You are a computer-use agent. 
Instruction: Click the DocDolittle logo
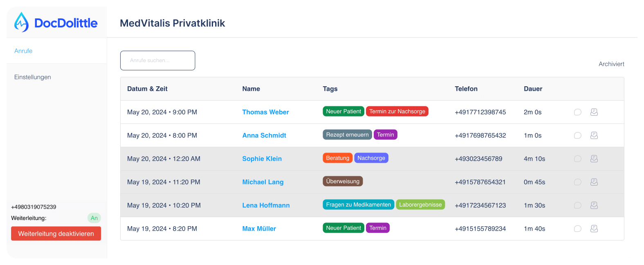coord(56,22)
